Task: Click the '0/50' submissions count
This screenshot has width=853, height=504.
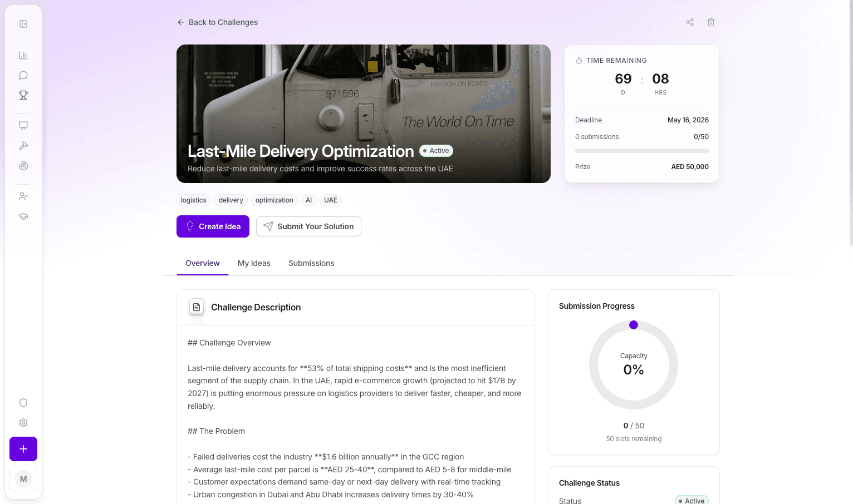Action: pos(701,137)
